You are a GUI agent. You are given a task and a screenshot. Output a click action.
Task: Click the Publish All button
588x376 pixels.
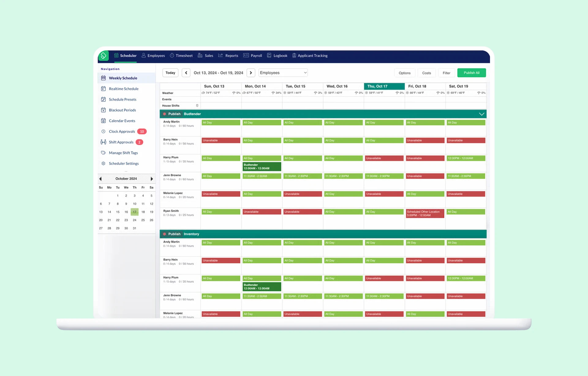coord(471,73)
